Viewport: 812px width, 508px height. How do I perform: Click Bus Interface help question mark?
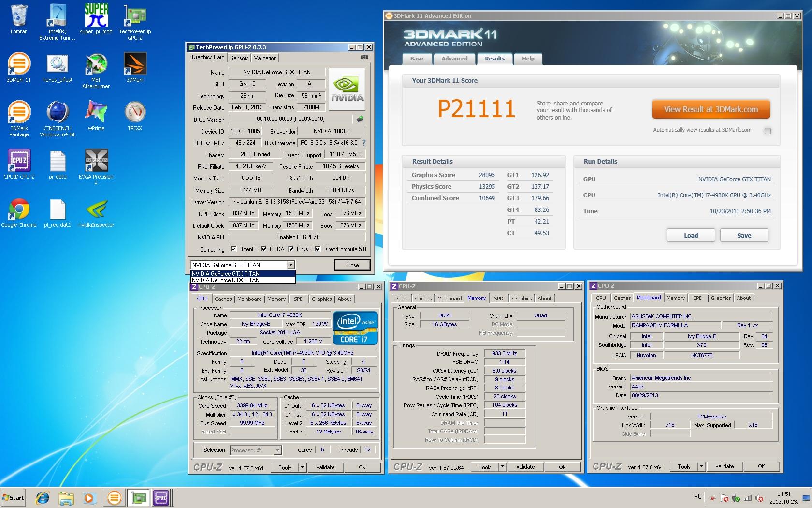tap(364, 143)
